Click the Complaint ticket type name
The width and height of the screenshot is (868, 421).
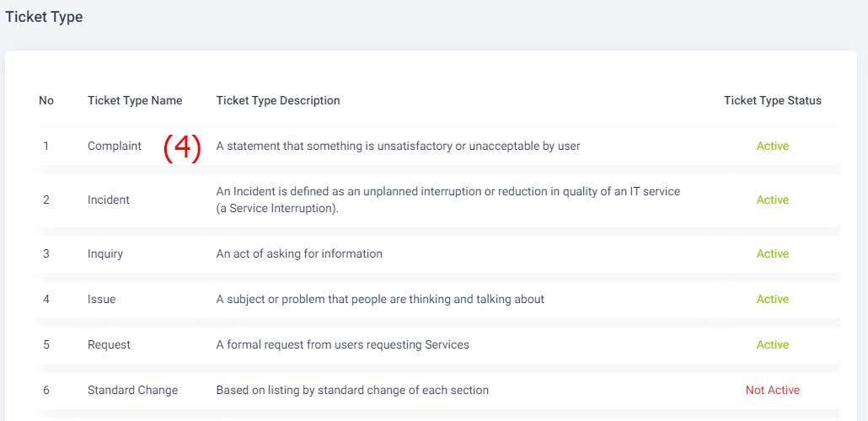click(115, 146)
